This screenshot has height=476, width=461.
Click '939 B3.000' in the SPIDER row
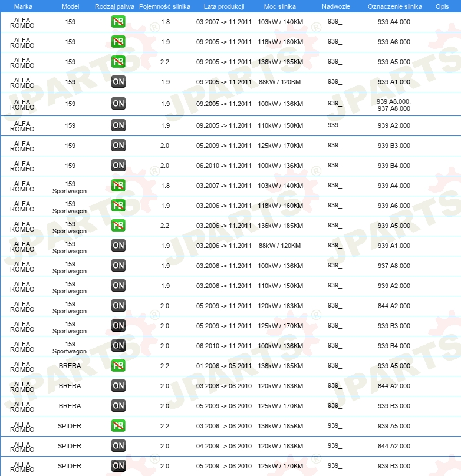coord(394,466)
